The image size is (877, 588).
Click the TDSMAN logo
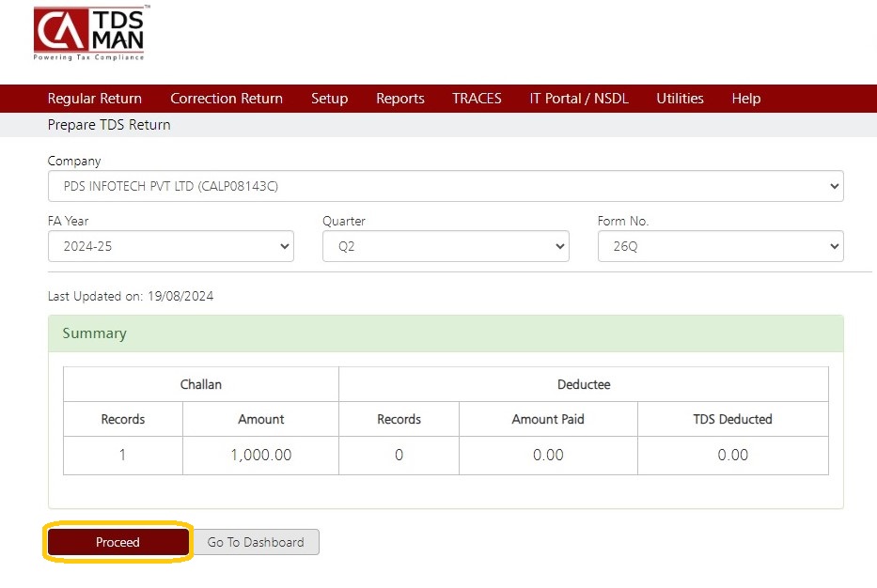[91, 33]
